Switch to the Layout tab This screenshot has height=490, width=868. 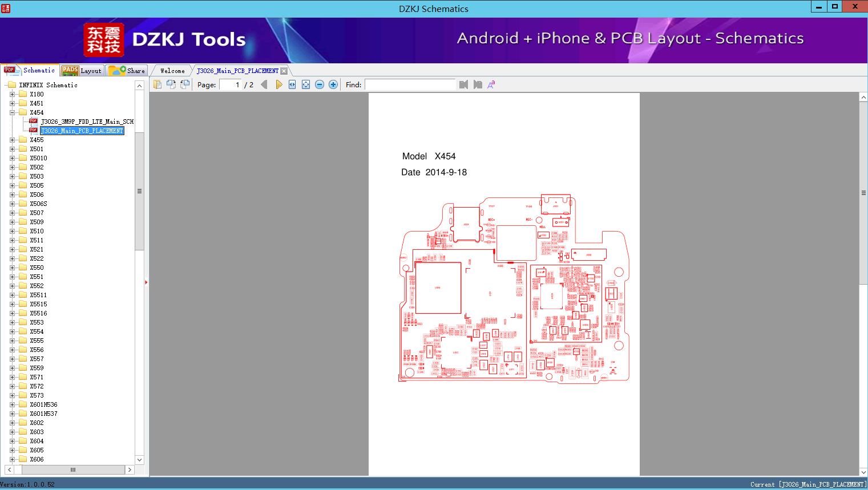pyautogui.click(x=83, y=71)
